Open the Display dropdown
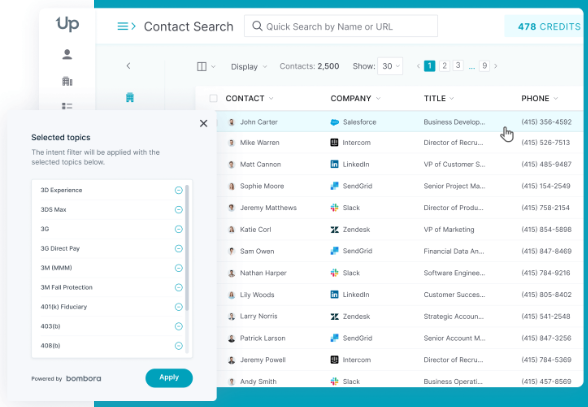This screenshot has height=407, width=588. pos(249,67)
